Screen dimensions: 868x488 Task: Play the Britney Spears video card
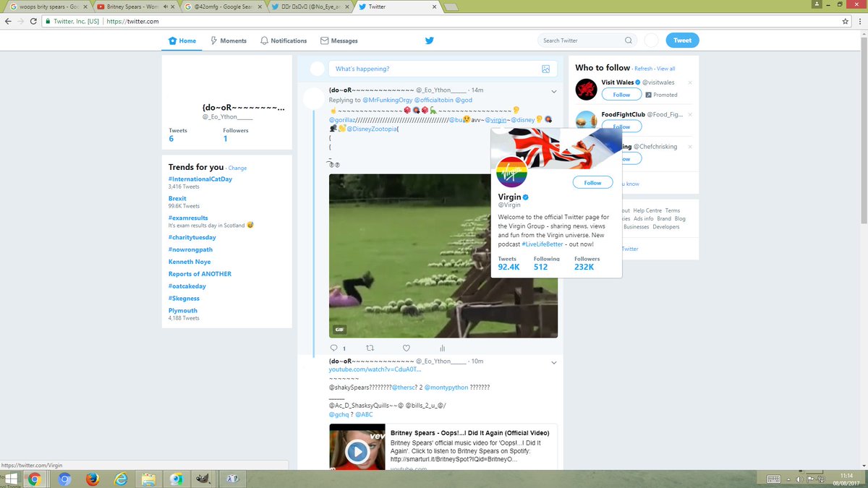pos(356,452)
